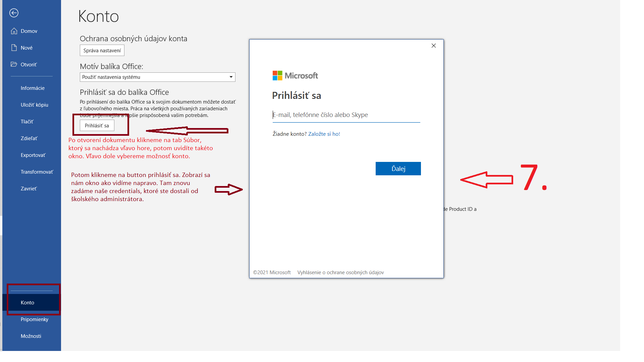The height and width of the screenshot is (362, 644).
Task: Click the Microsoft logo in sign-in dialog
Action: point(295,75)
